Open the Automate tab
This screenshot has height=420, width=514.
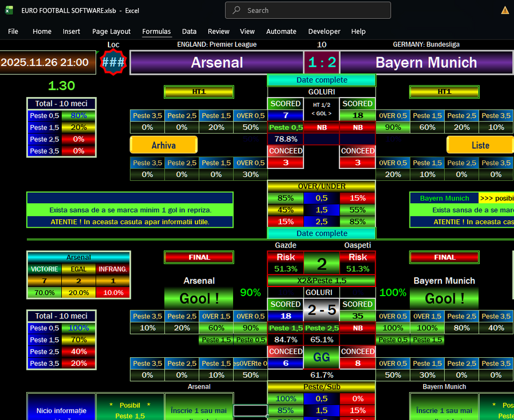pyautogui.click(x=281, y=31)
